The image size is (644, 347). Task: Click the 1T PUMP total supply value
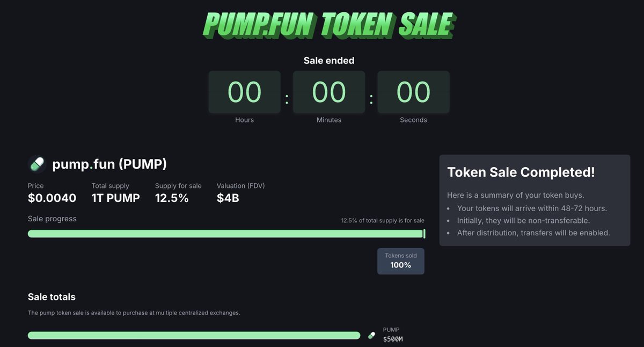point(115,198)
